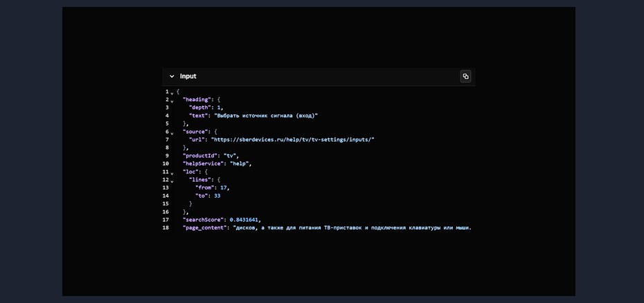Collapse the "loc" object arrow
Image resolution: width=644 pixels, height=303 pixels.
(172, 173)
